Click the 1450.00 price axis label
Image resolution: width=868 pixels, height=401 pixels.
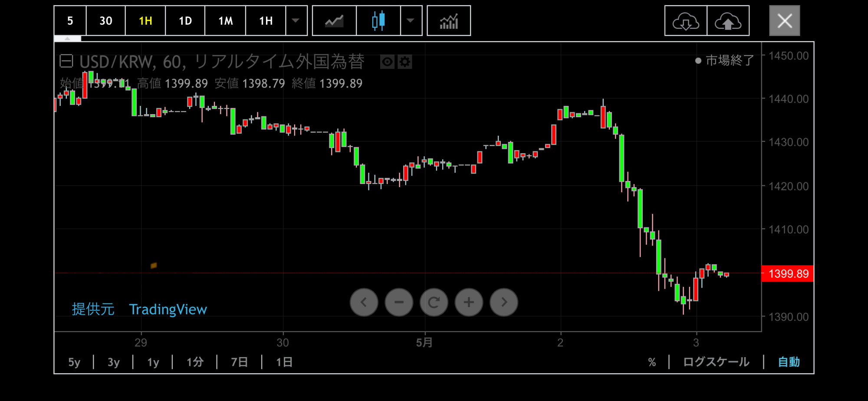click(x=789, y=56)
